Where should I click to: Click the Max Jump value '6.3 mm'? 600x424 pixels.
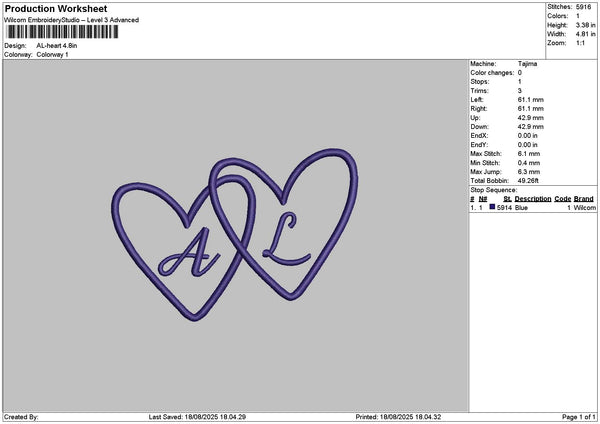pyautogui.click(x=529, y=172)
